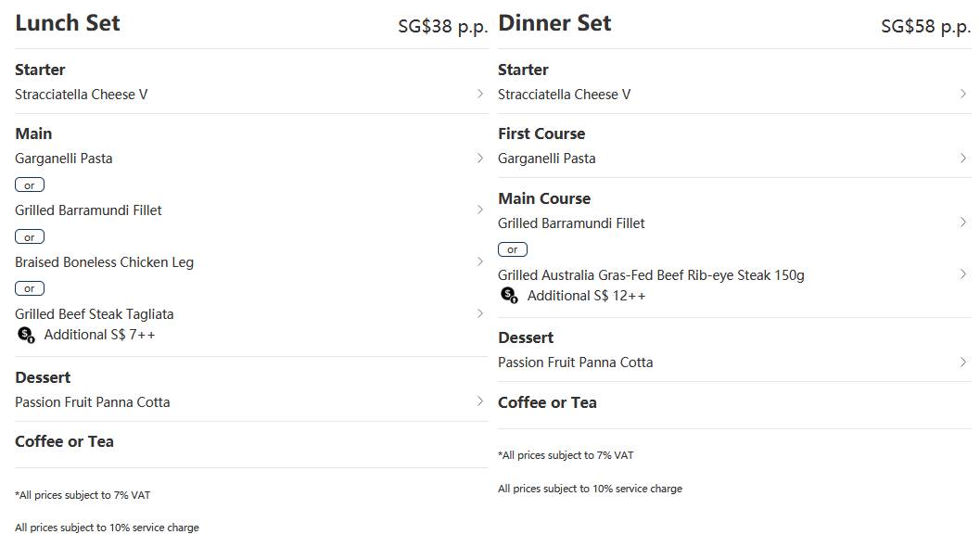Viewport: 980px width, 547px height.
Task: Click the 'or' badge below Lunch Garganelli Pasta
Action: [x=30, y=185]
